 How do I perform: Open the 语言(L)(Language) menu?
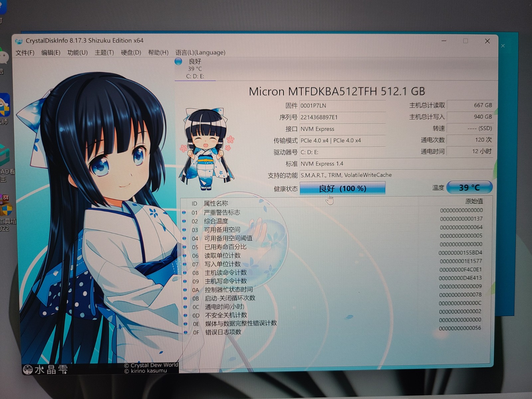tap(200, 53)
